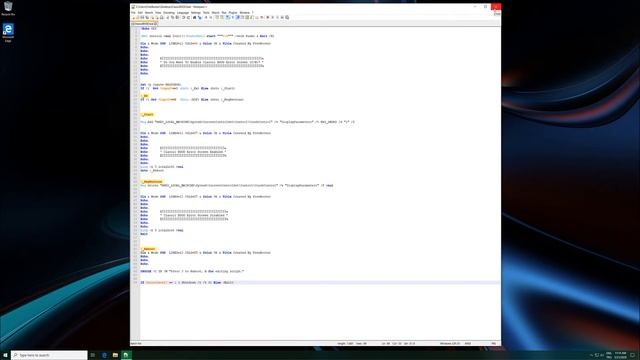Screen dimensions: 640x360
Task: Open the Language menu
Action: (183, 13)
